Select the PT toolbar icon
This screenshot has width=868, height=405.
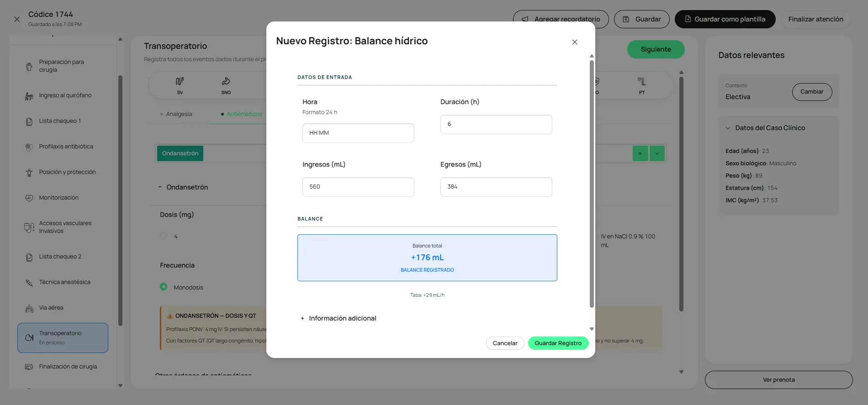pyautogui.click(x=642, y=81)
